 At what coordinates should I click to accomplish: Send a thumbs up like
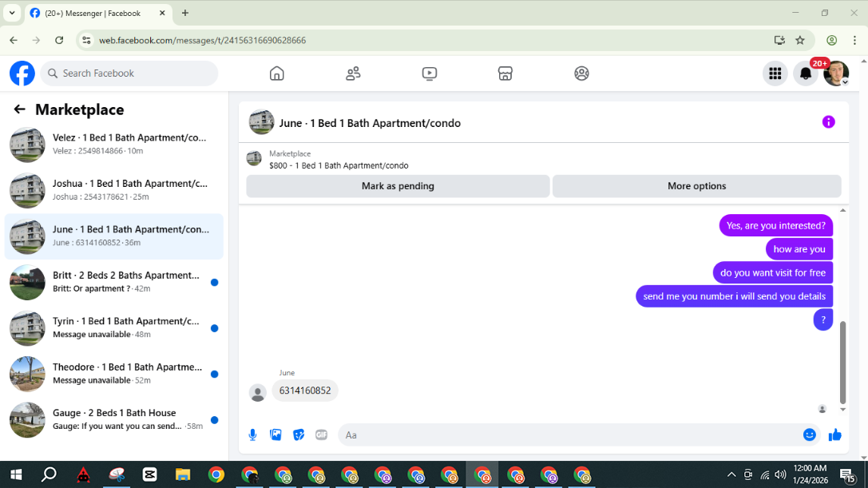834,434
